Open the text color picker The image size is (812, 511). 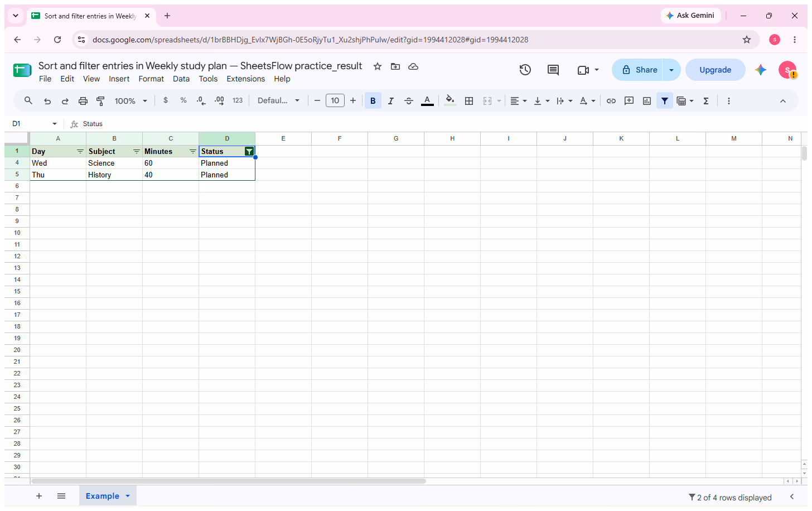pos(427,101)
